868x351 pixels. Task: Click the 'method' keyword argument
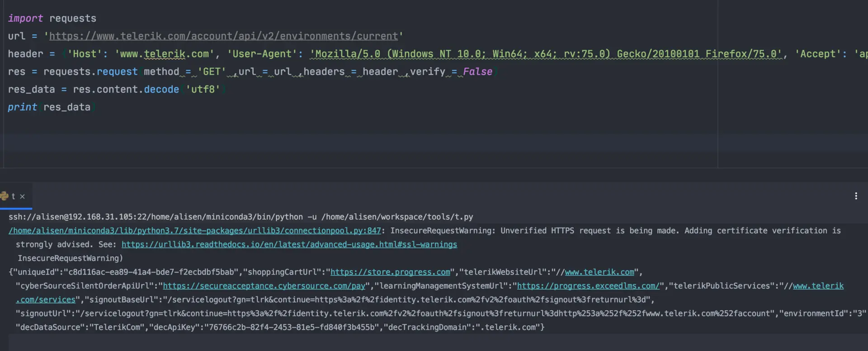(161, 71)
